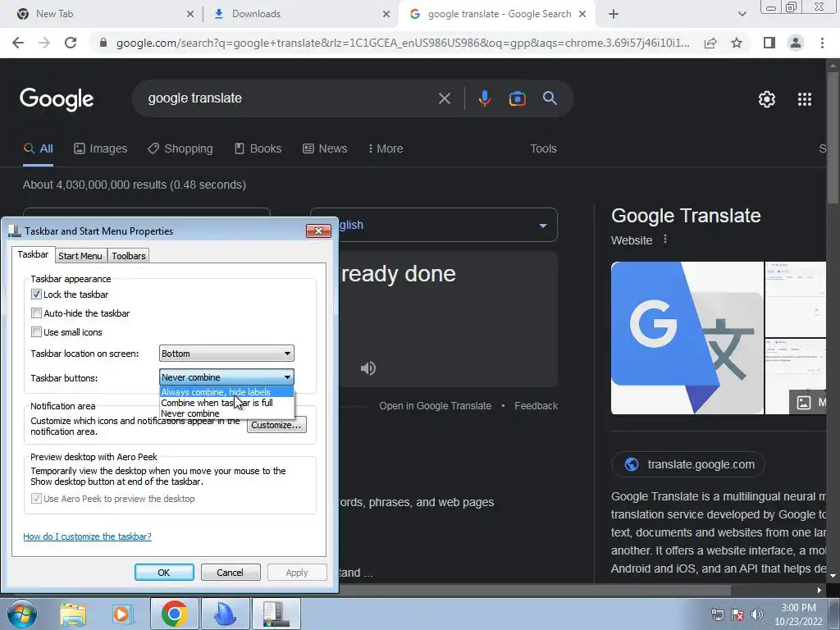
Task: Close the Downloads tab
Action: (x=386, y=14)
